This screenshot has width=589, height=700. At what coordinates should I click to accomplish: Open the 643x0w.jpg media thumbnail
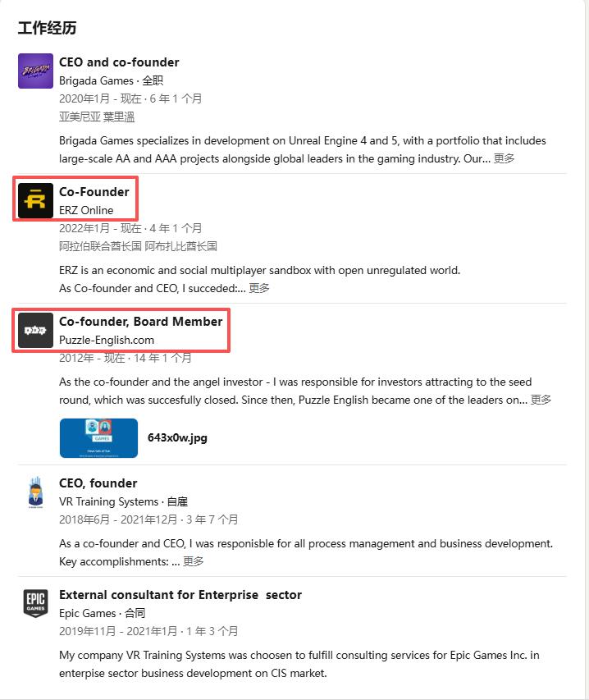(x=98, y=438)
